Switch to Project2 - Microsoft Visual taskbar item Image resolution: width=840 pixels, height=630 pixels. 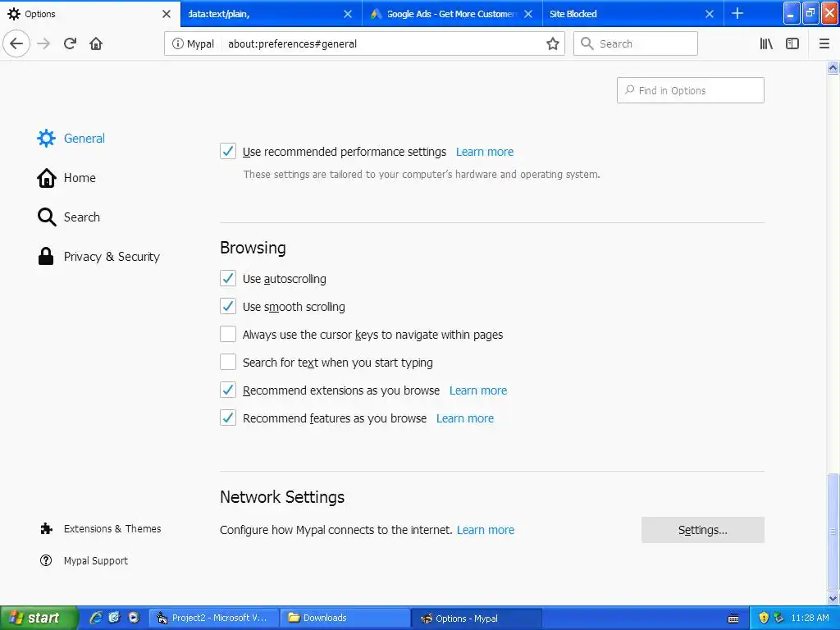point(214,618)
